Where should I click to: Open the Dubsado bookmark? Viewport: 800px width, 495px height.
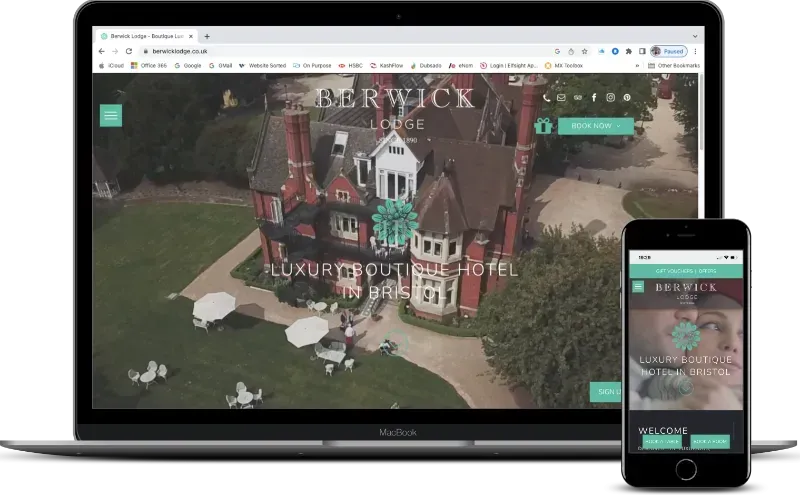426,66
